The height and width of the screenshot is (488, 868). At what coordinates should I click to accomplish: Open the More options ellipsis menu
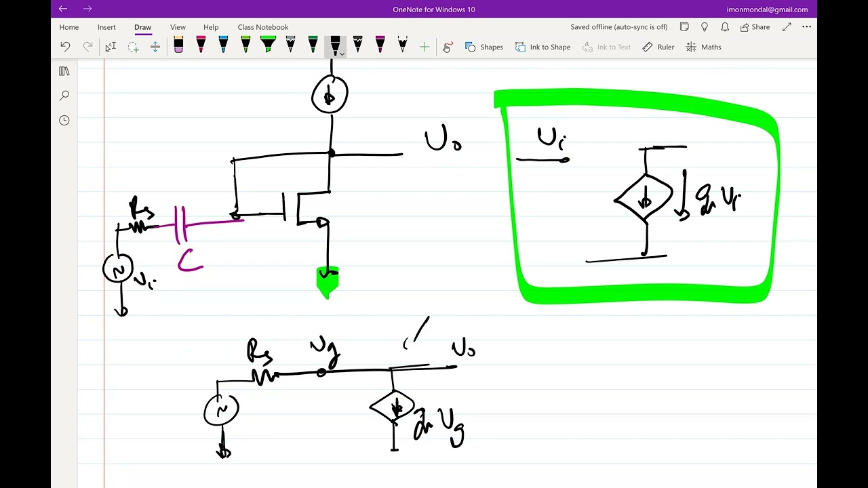806,27
